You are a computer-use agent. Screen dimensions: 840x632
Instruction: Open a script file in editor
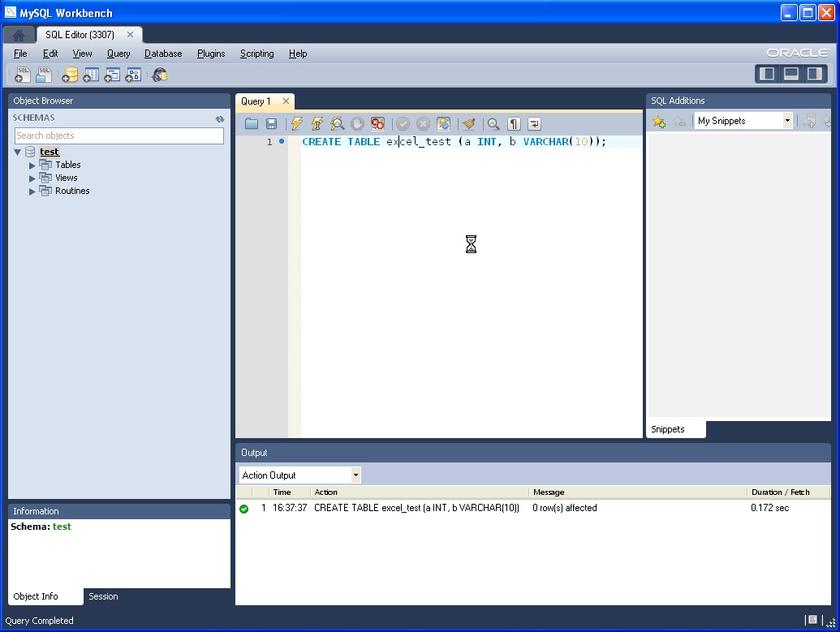252,123
